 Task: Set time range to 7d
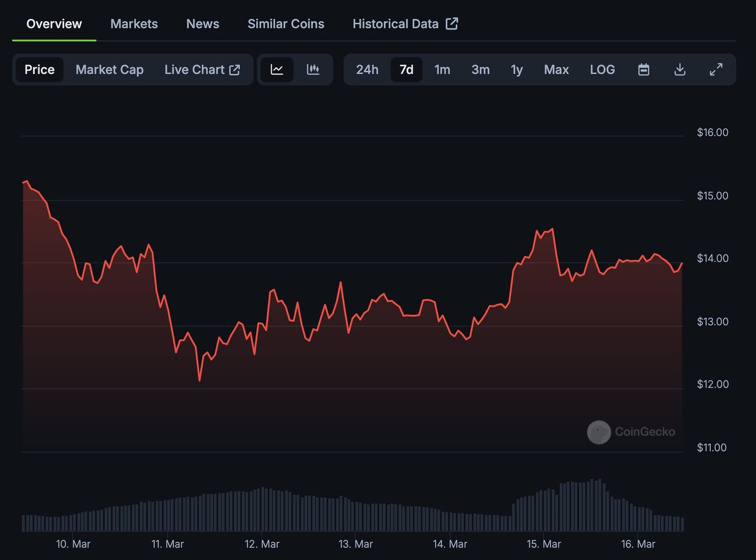click(406, 70)
